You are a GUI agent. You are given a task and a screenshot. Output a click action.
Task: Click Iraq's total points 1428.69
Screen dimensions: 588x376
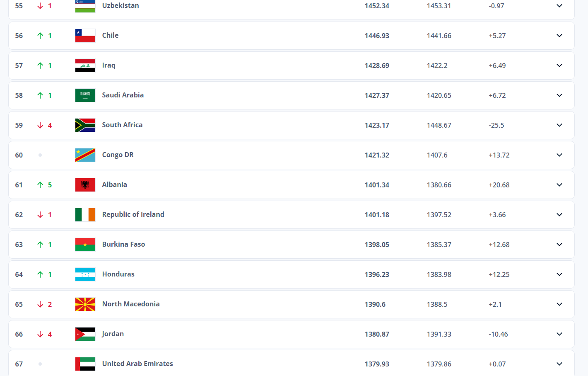[377, 65]
